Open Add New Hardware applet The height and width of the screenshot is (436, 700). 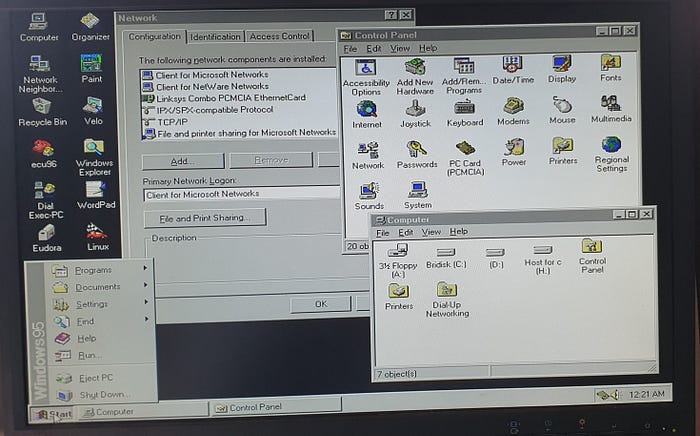pyautogui.click(x=415, y=76)
